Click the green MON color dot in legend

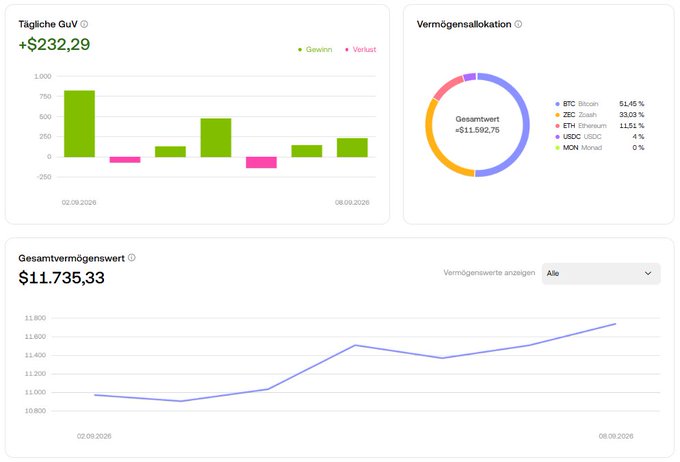[558, 148]
